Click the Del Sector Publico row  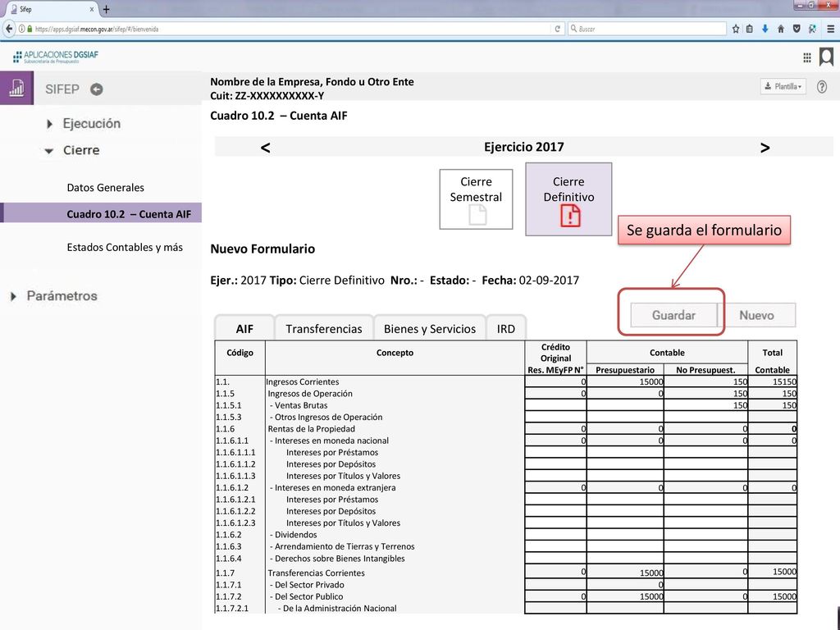click(306, 597)
